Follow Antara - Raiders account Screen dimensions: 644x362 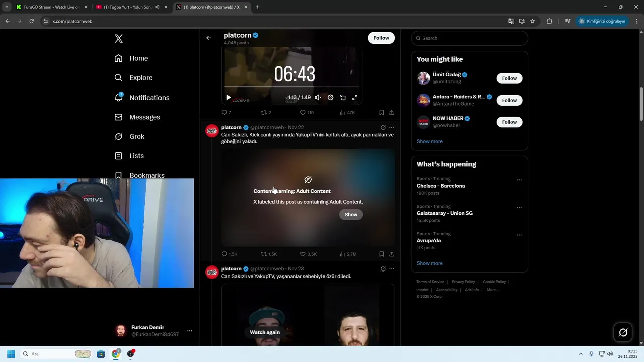point(509,100)
